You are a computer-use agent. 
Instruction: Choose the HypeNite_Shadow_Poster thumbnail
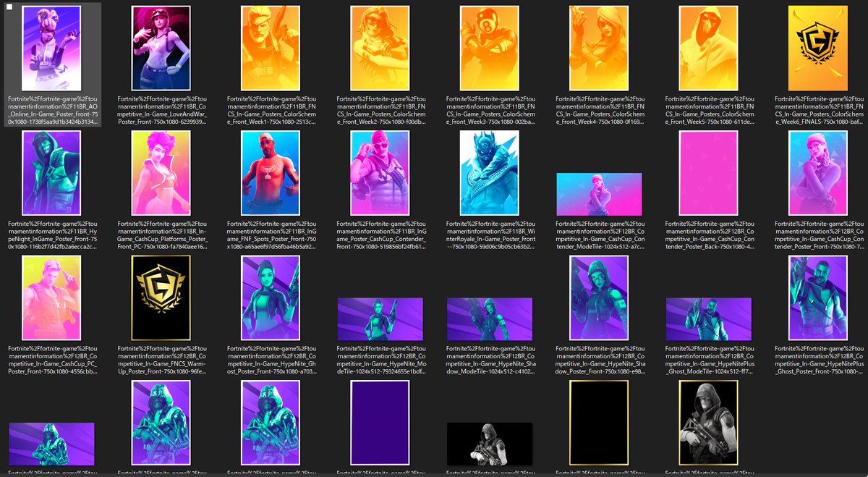click(599, 298)
